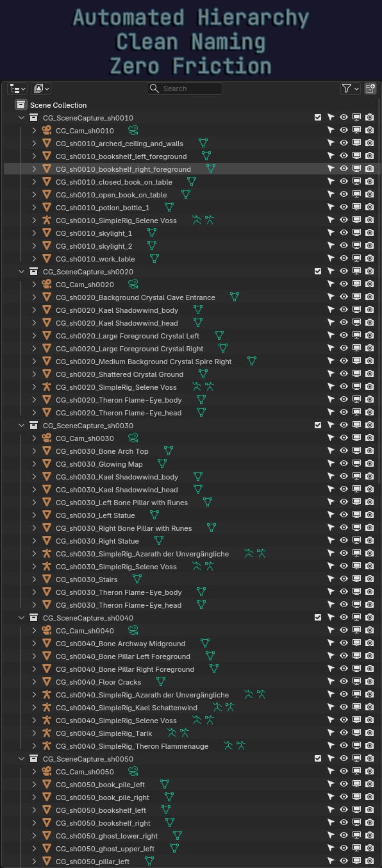Select CG_sh0050_ghost_upper_left

105,849
